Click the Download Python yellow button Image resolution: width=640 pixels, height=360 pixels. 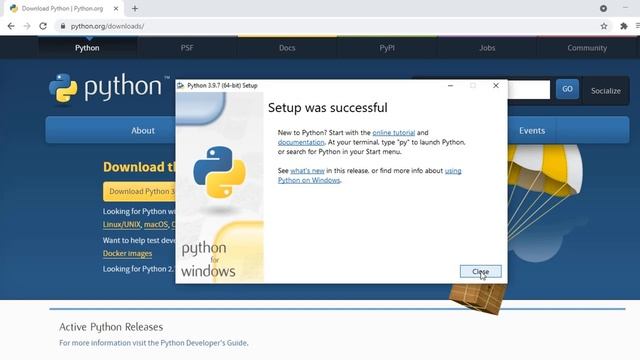(x=140, y=191)
